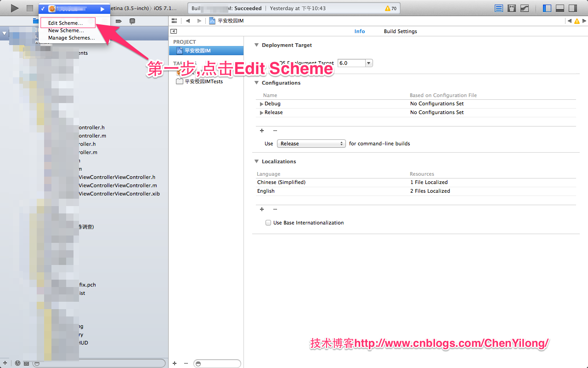Collapse the Configurations section
The height and width of the screenshot is (368, 588).
[x=256, y=83]
